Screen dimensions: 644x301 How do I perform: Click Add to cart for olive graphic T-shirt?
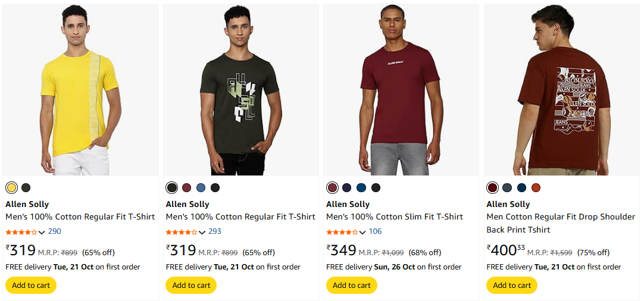pos(191,286)
